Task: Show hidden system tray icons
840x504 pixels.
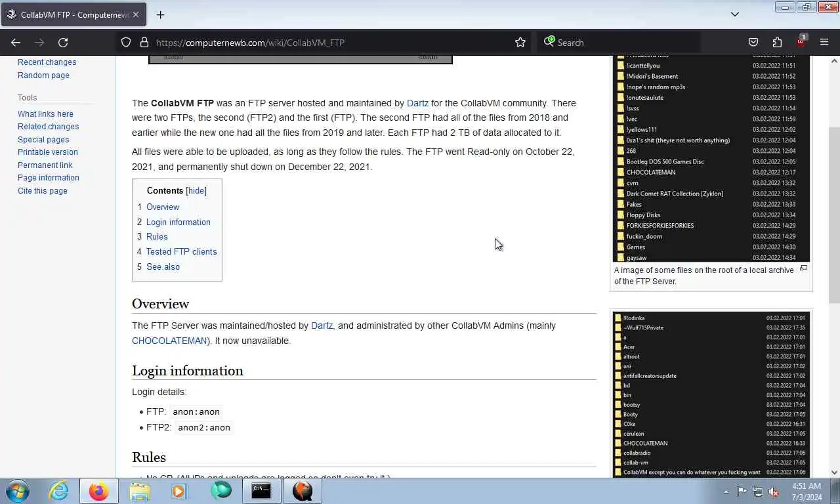Action: [726, 491]
